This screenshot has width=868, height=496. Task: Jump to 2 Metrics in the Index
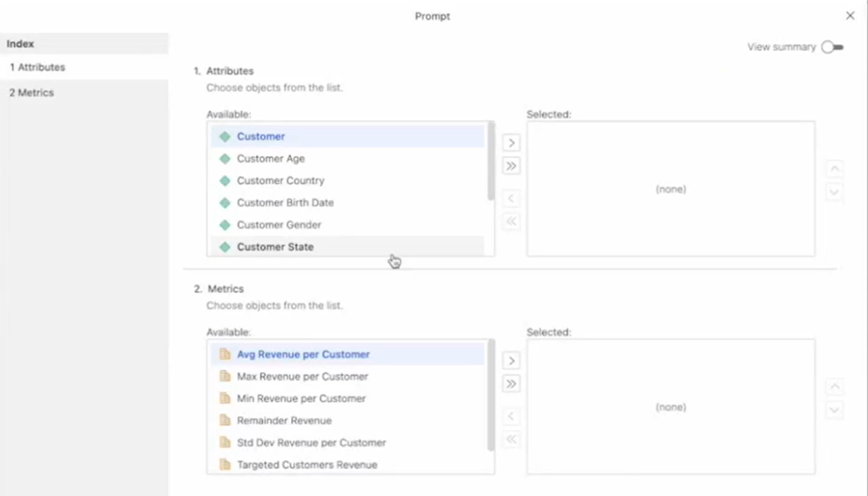32,93
